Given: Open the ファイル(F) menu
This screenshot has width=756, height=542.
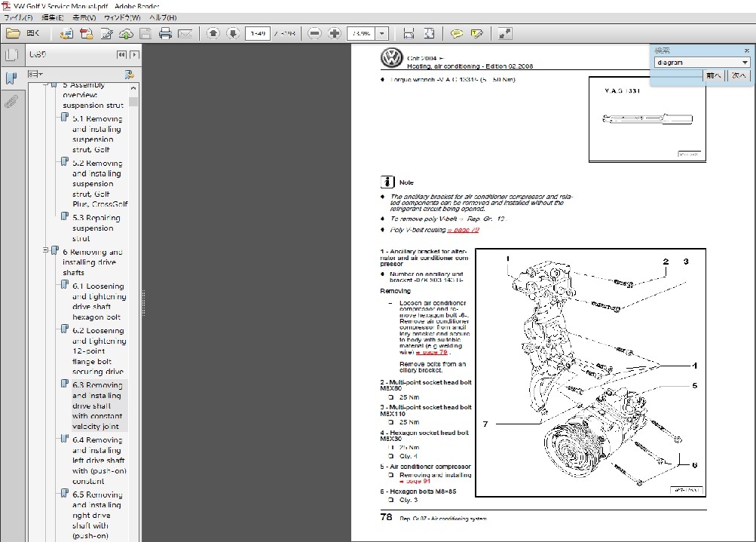Looking at the screenshot, I should point(18,18).
